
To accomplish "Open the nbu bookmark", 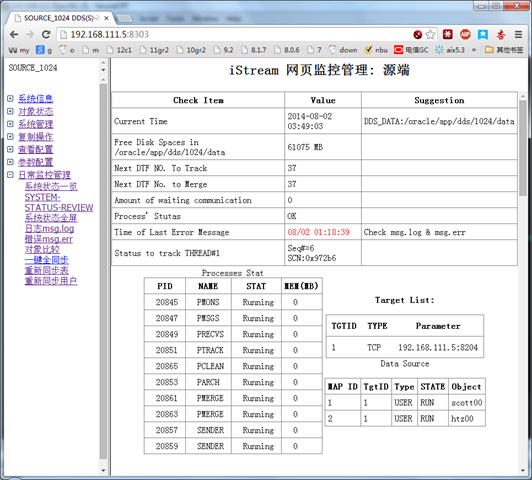I will [x=376, y=50].
